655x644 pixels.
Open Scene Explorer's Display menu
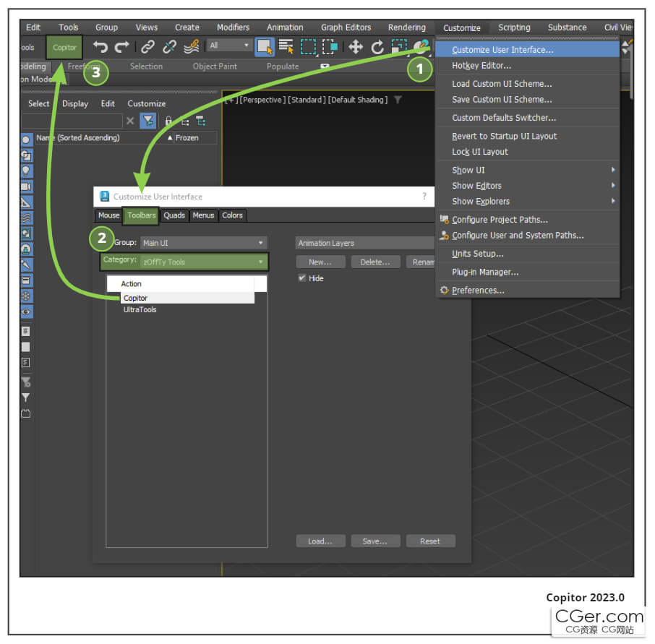click(75, 103)
